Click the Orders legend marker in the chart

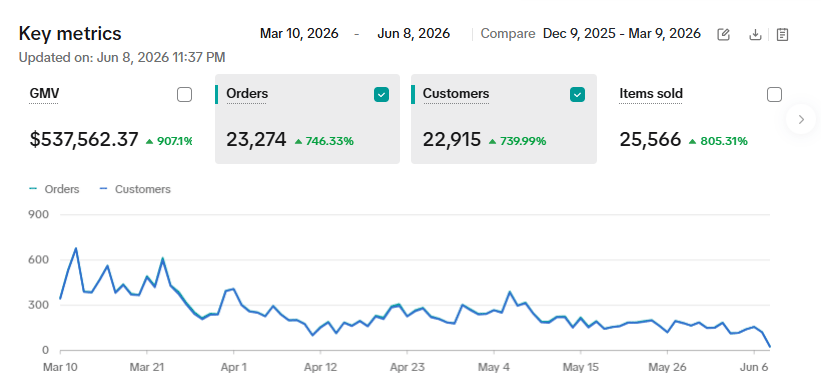34,189
